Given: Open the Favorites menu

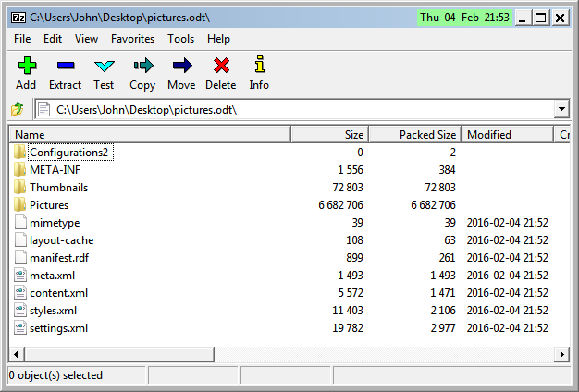Looking at the screenshot, I should [x=132, y=39].
